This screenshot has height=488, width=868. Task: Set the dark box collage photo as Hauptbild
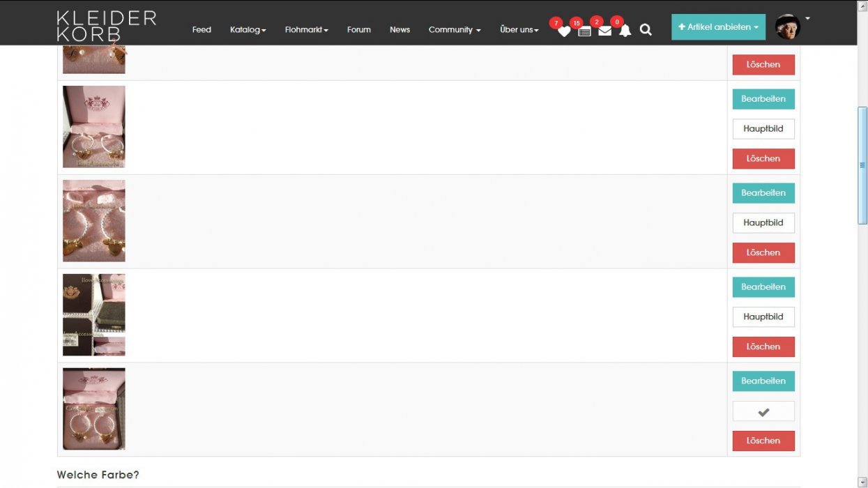763,317
